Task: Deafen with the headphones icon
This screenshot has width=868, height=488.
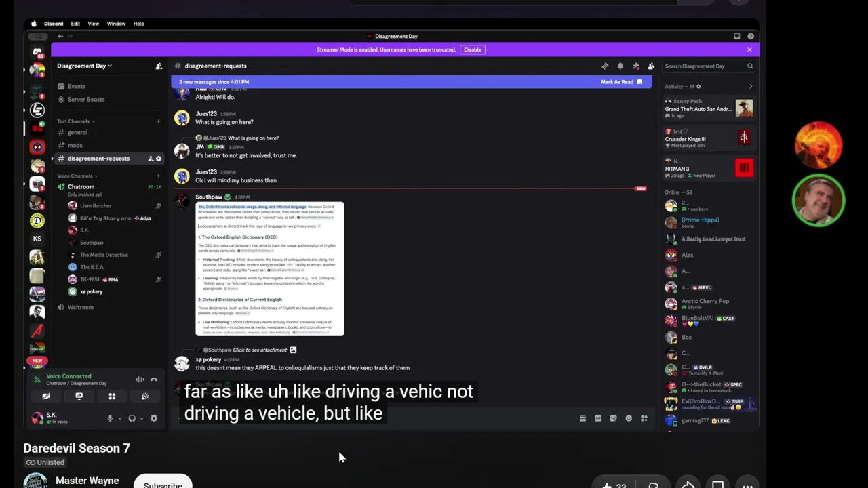Action: point(132,418)
